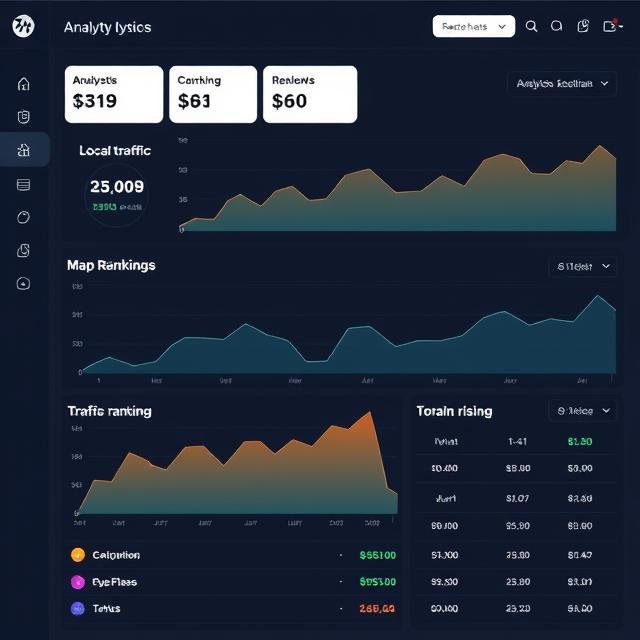Viewport: 640px width, 640px height.
Task: Click the Reviews $60 card
Action: click(x=310, y=94)
